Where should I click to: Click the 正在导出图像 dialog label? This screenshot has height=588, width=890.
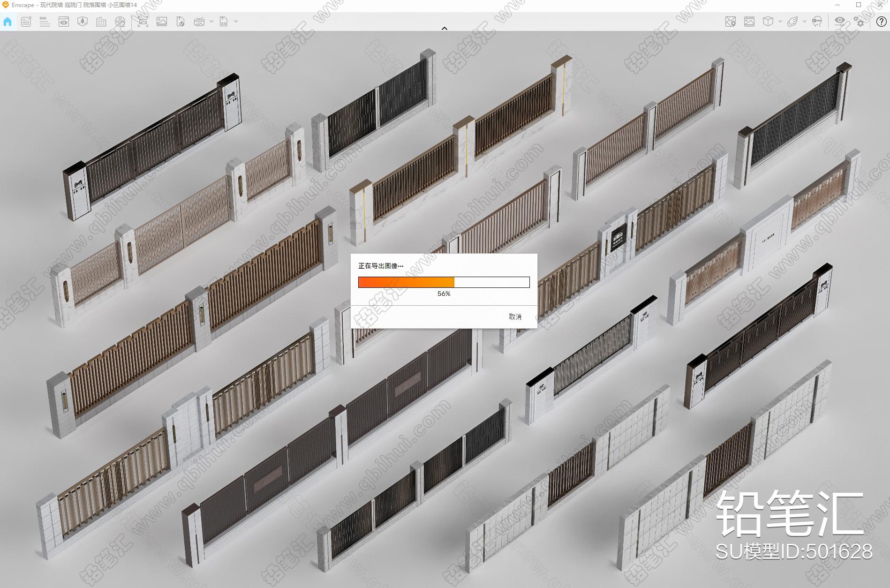[x=381, y=266]
